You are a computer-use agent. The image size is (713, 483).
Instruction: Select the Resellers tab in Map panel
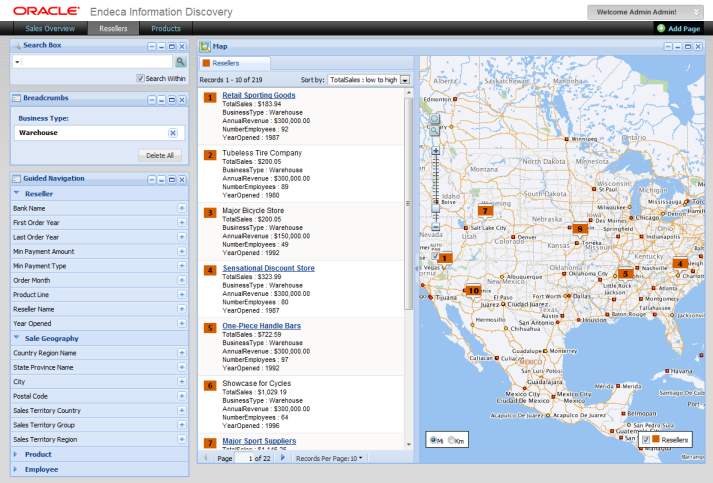tap(234, 63)
